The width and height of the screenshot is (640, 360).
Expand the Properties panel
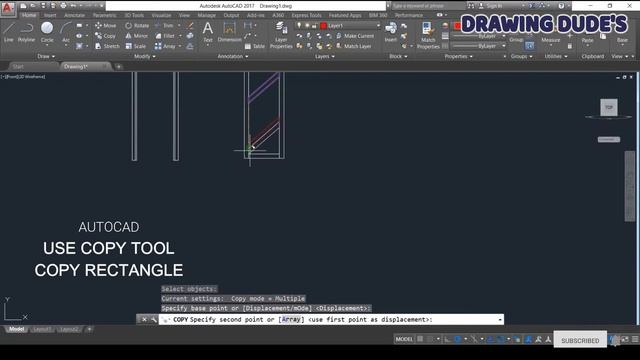pyautogui.click(x=458, y=56)
